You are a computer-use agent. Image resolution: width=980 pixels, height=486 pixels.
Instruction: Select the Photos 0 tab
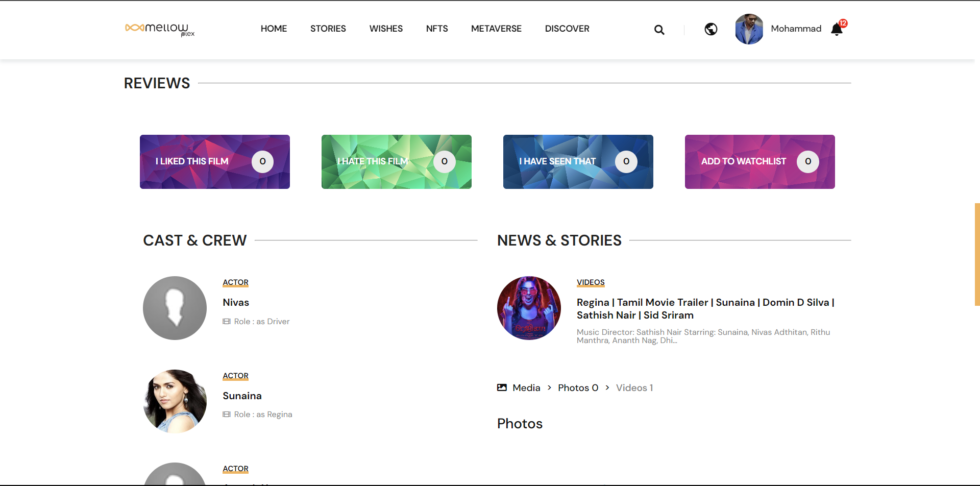pos(578,388)
